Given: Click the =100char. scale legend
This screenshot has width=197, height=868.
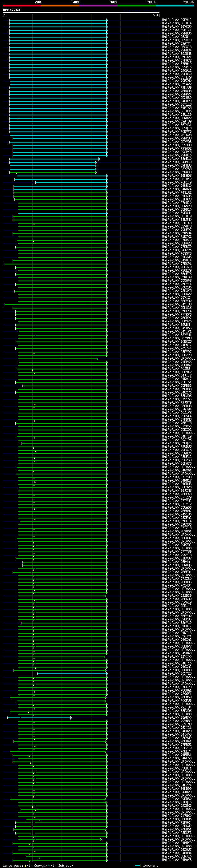Looking at the screenshot, I should 146,865.
